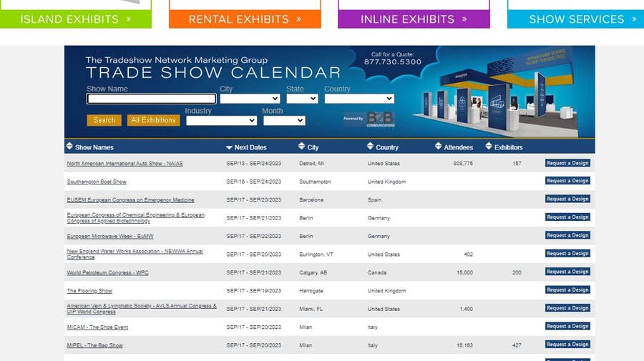Click the Search button
This screenshot has width=644, height=361.
pos(104,120)
